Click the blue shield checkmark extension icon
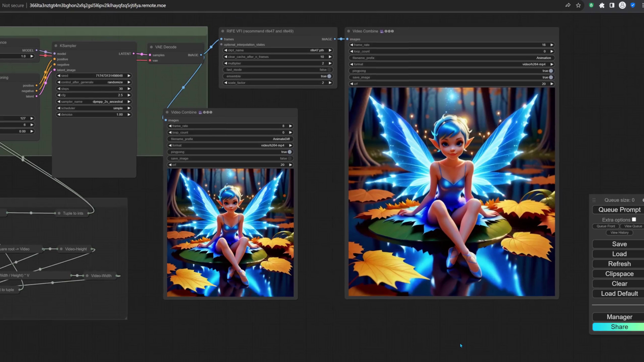The height and width of the screenshot is (362, 644). [x=633, y=5]
